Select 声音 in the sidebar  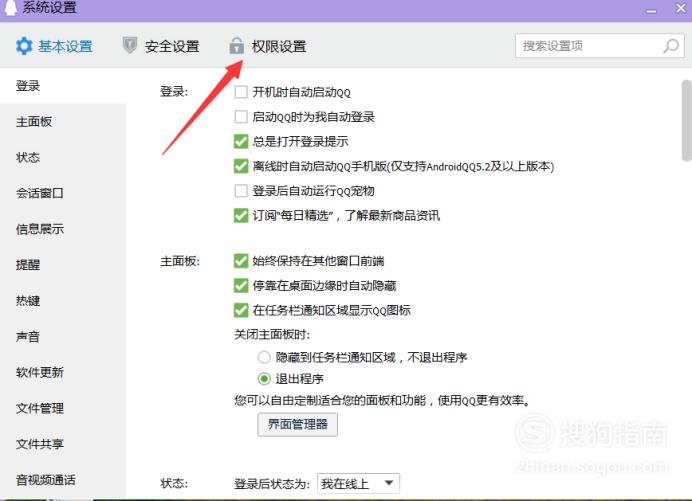point(63,336)
